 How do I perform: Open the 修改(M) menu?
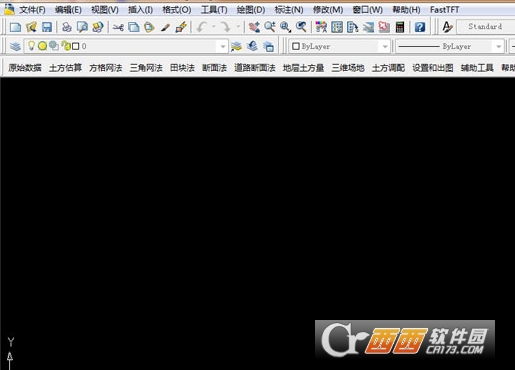pyautogui.click(x=328, y=10)
